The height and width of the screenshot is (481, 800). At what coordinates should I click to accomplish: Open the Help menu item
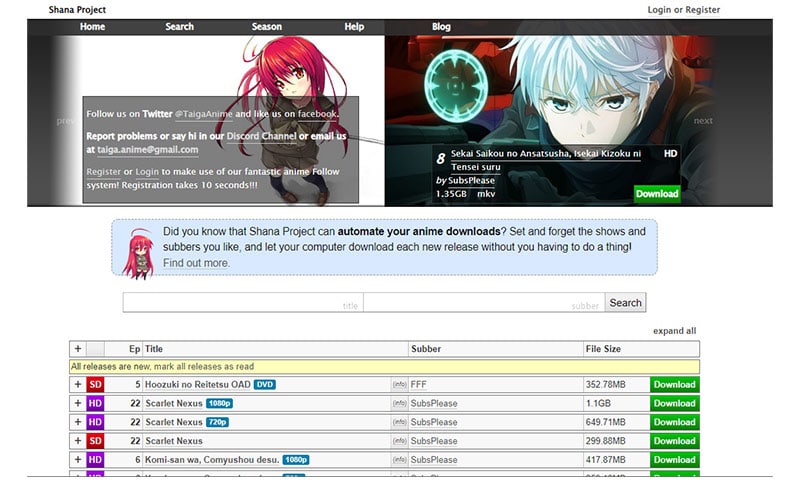click(354, 27)
